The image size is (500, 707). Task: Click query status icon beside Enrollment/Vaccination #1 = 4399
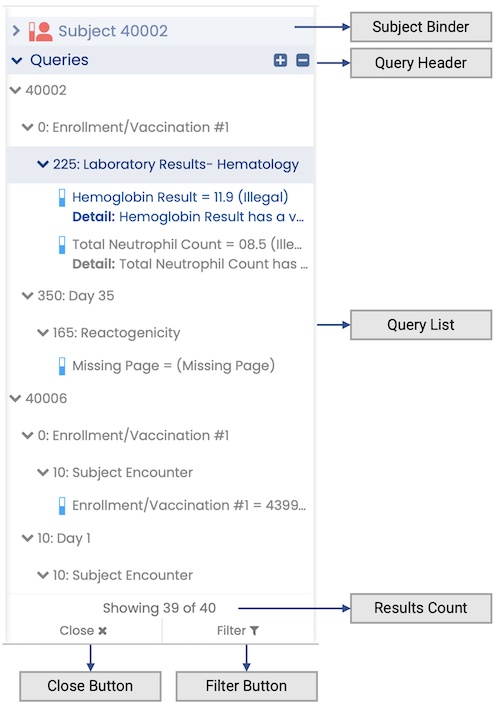[x=62, y=506]
